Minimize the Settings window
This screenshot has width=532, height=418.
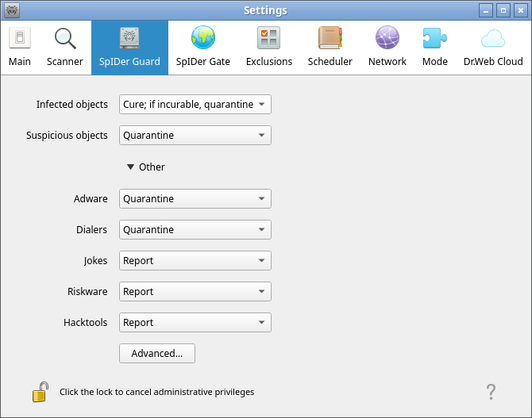coord(485,10)
